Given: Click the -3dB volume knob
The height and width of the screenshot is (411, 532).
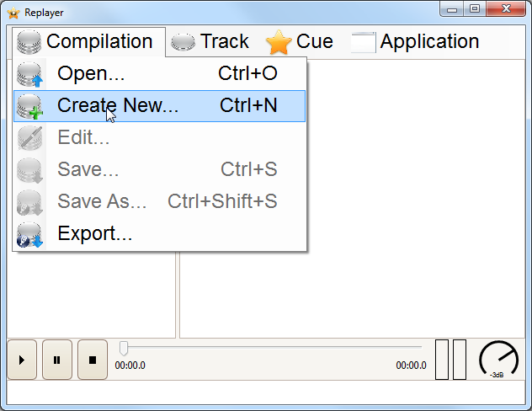Looking at the screenshot, I should [498, 360].
